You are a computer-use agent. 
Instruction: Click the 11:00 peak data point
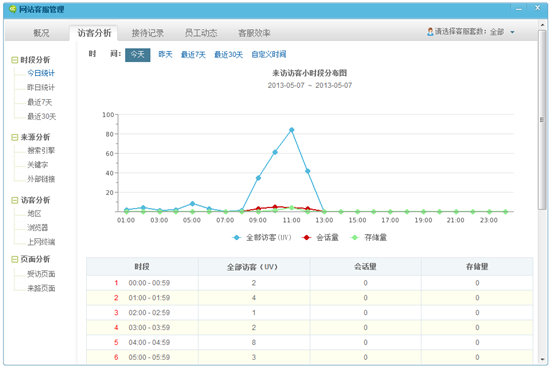[x=291, y=130]
